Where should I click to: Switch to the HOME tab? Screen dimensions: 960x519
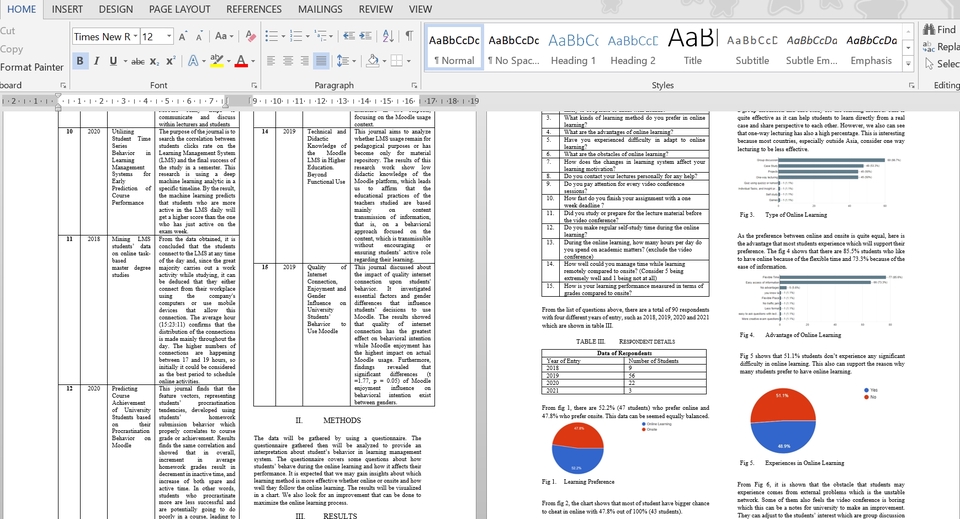coord(21,9)
